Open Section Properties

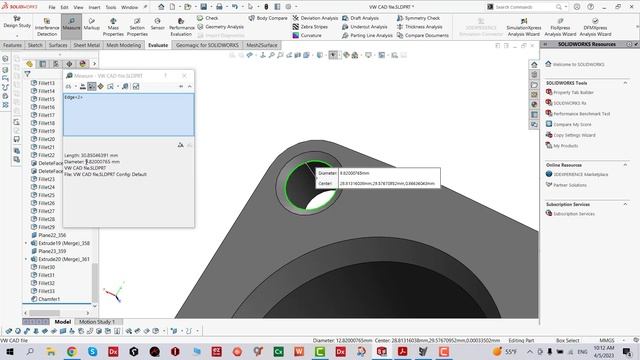[x=137, y=27]
